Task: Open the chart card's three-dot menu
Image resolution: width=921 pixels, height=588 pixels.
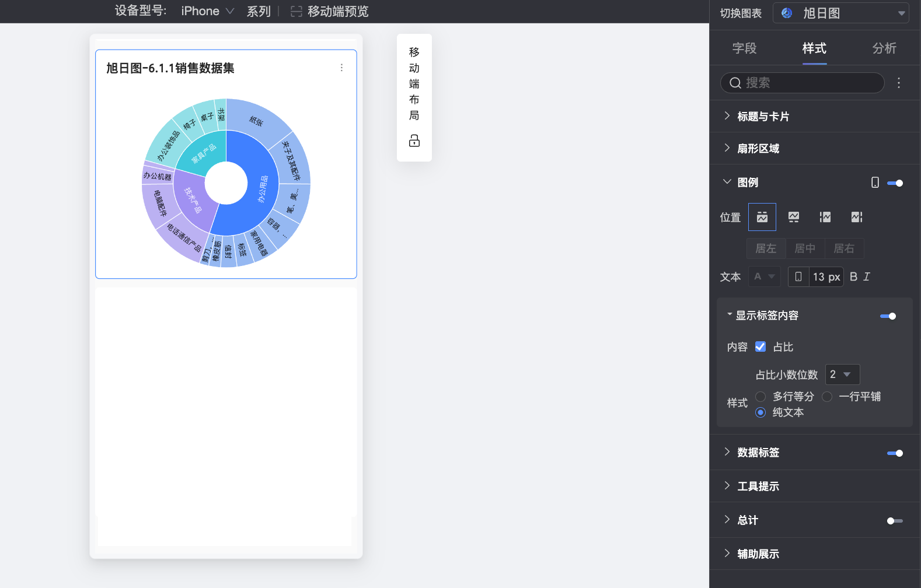Action: (341, 68)
